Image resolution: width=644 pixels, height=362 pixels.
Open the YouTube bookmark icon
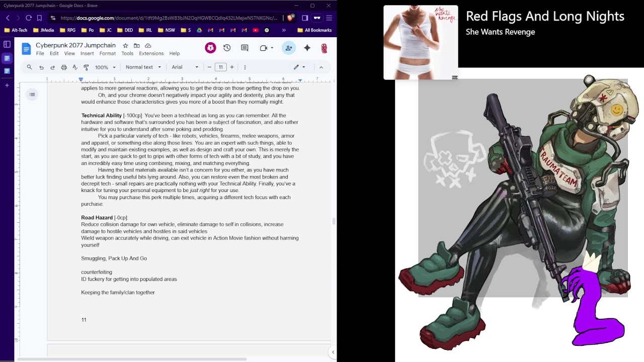[256, 30]
